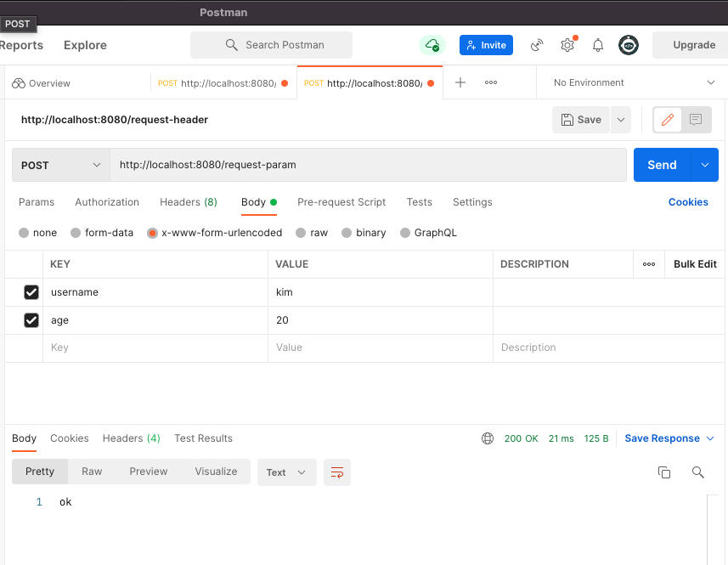Open the Pre-request Script tab

click(341, 202)
